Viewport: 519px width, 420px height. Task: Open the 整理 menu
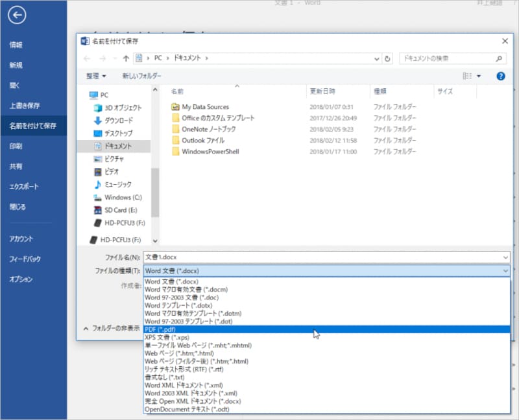click(95, 76)
